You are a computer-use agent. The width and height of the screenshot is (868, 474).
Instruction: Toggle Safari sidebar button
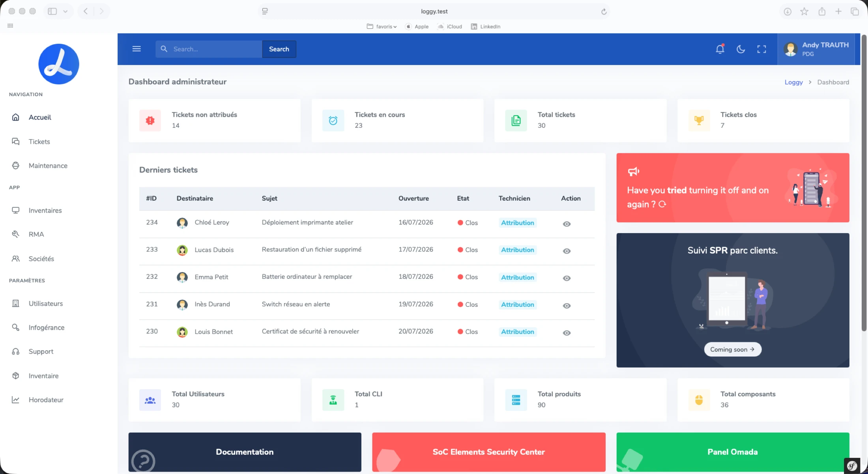click(52, 11)
